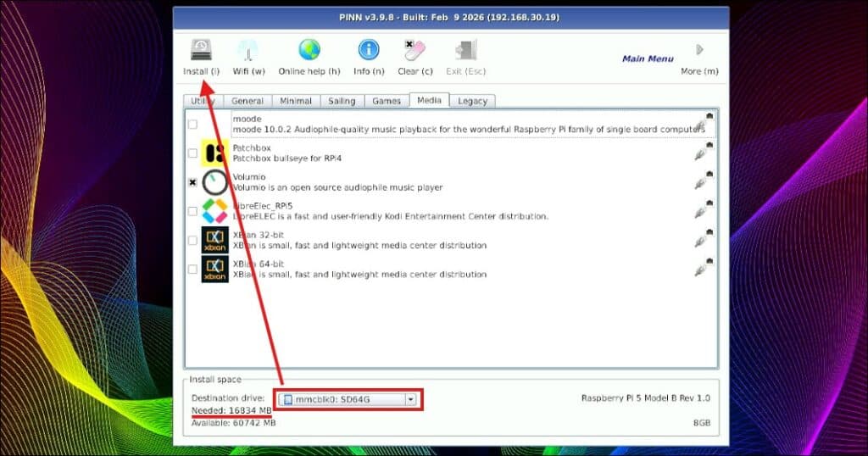Check the LibreElec_RPi5 checkbox
Viewport: 868px width, 456px height.
[x=192, y=211]
